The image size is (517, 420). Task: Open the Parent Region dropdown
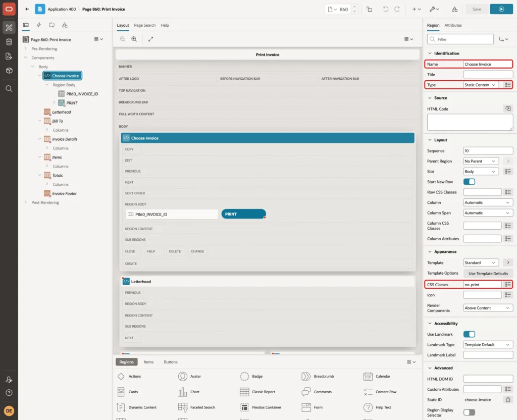click(481, 161)
